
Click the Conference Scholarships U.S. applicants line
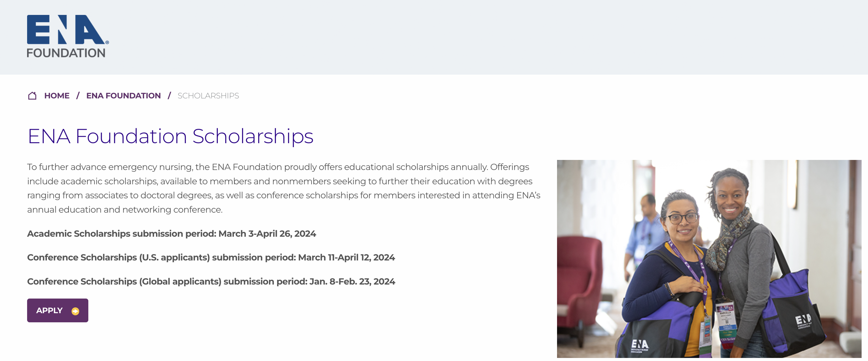click(212, 257)
